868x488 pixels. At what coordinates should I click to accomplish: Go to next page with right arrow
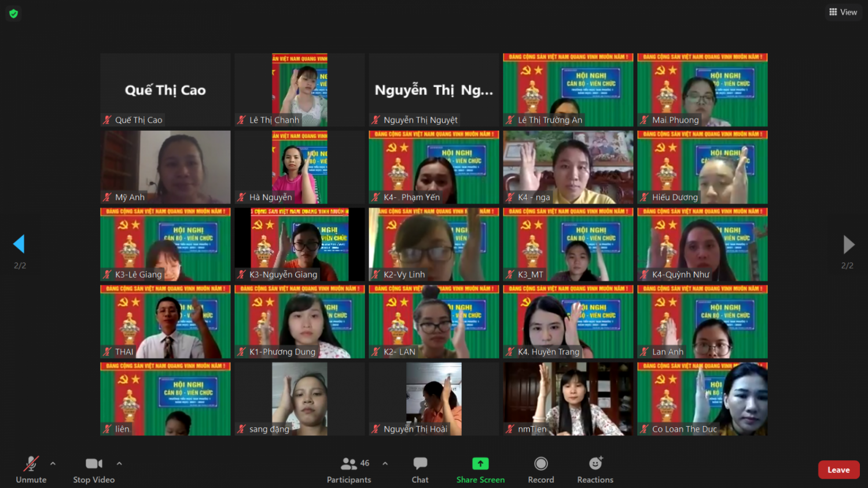click(848, 244)
